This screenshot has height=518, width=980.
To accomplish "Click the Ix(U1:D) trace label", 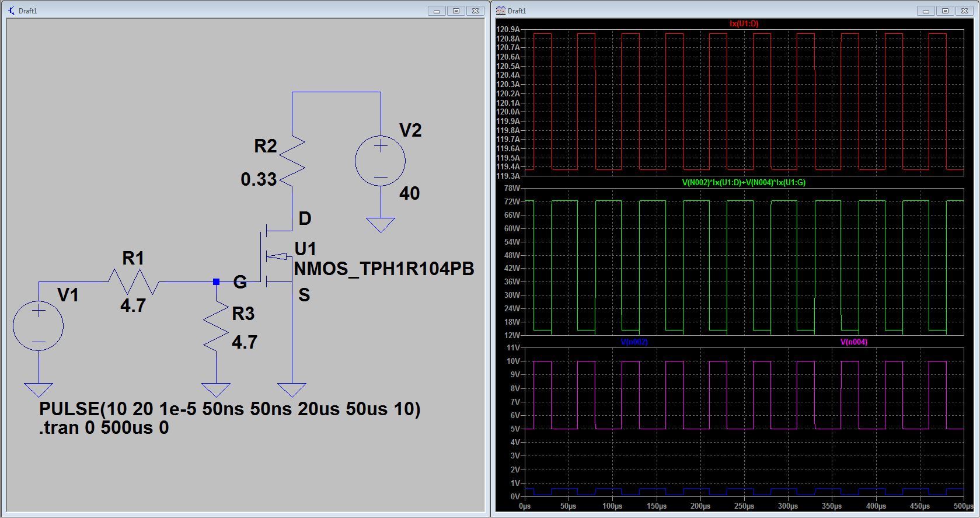I will [744, 24].
